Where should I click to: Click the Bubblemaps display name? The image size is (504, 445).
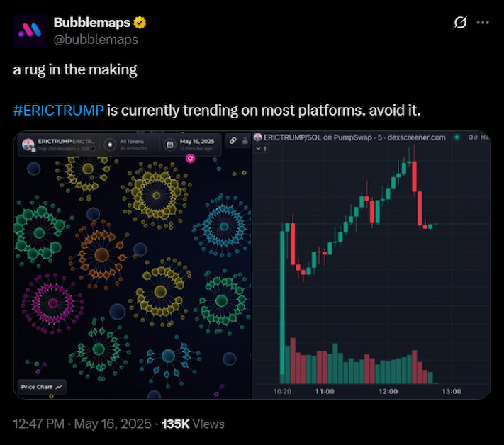click(x=92, y=23)
